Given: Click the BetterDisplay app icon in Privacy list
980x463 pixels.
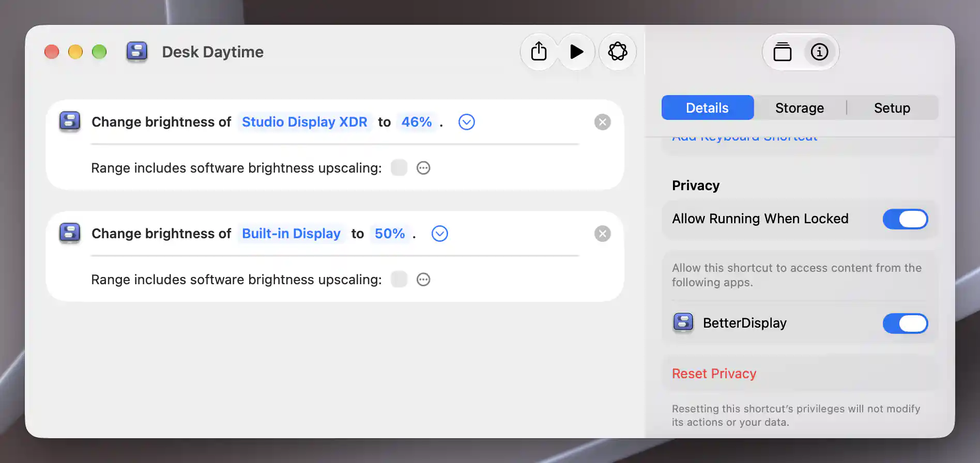Looking at the screenshot, I should pos(683,323).
